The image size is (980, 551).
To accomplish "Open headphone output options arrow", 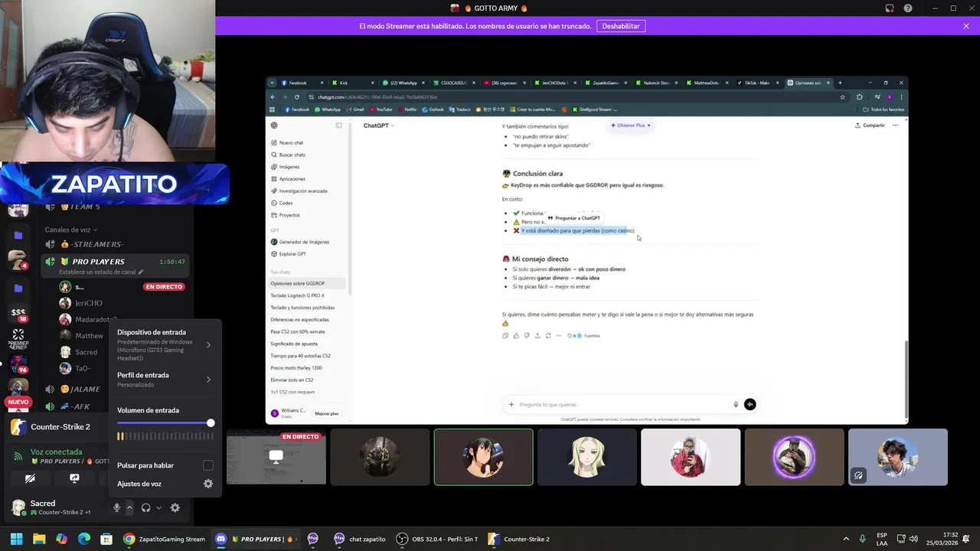I will tap(158, 507).
